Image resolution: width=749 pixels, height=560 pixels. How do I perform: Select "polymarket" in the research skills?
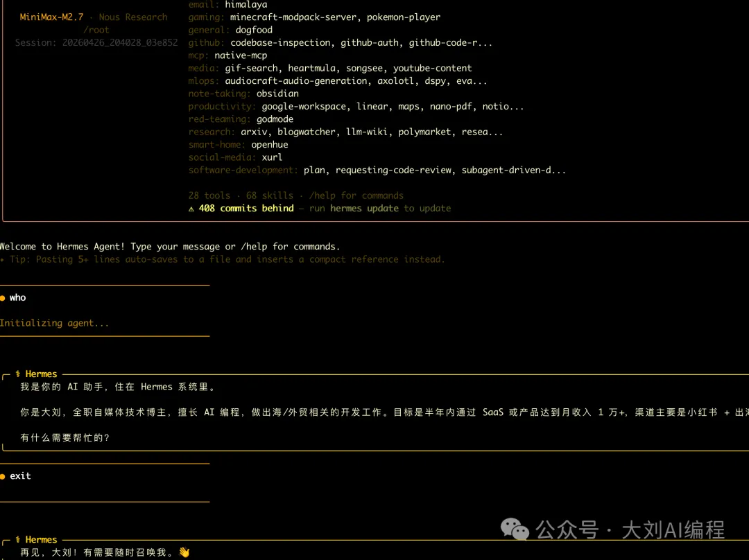tap(424, 132)
